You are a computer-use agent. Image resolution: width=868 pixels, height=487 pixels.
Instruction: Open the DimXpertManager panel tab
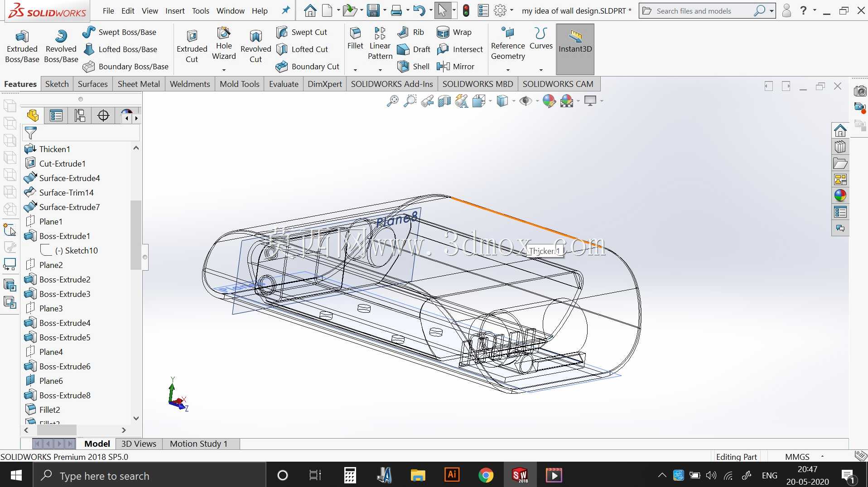click(x=103, y=116)
